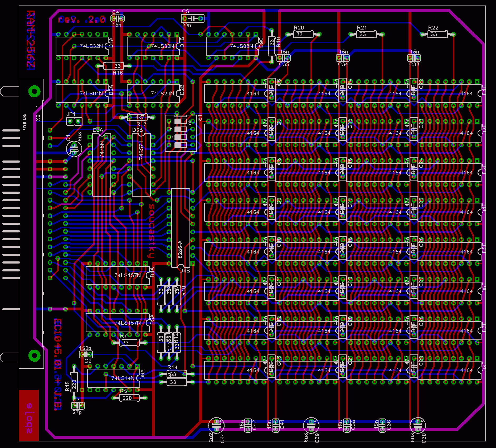
Task: Toggle DIP switch S1 position 2
Action: coord(181,129)
